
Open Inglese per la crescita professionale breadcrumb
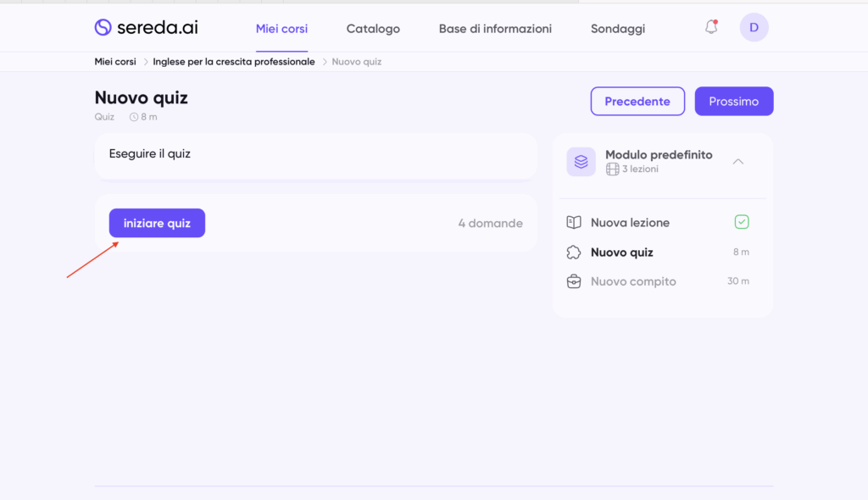233,62
